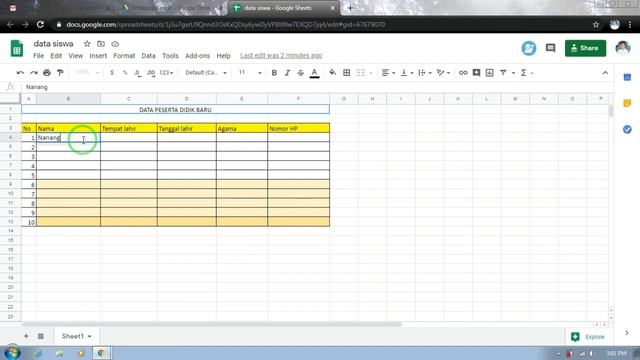This screenshot has height=360, width=640.
Task: Open Calendar in the side panel
Action: [627, 77]
